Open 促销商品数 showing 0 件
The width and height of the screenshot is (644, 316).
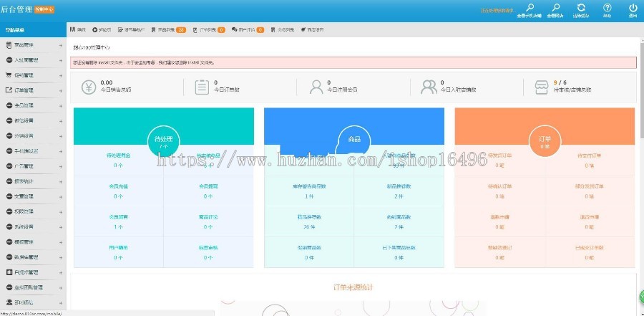pyautogui.click(x=309, y=252)
